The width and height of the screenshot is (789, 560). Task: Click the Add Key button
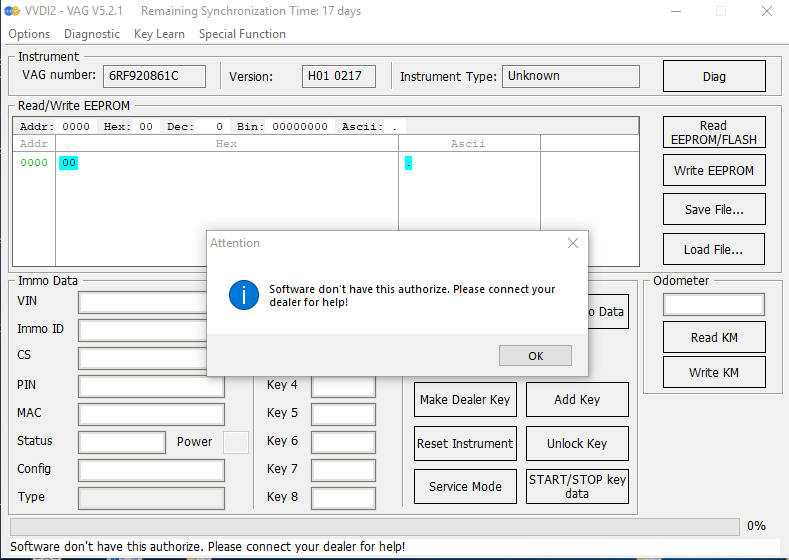tap(577, 399)
